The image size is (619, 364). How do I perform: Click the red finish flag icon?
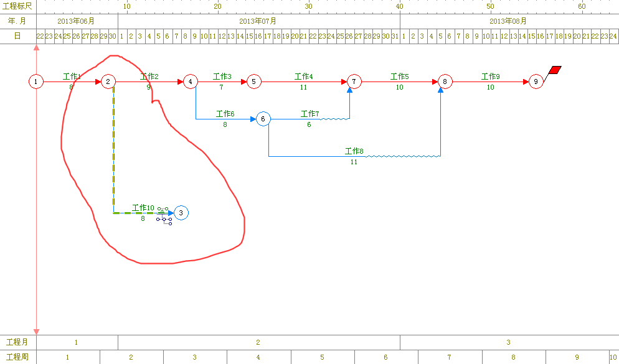click(x=555, y=70)
